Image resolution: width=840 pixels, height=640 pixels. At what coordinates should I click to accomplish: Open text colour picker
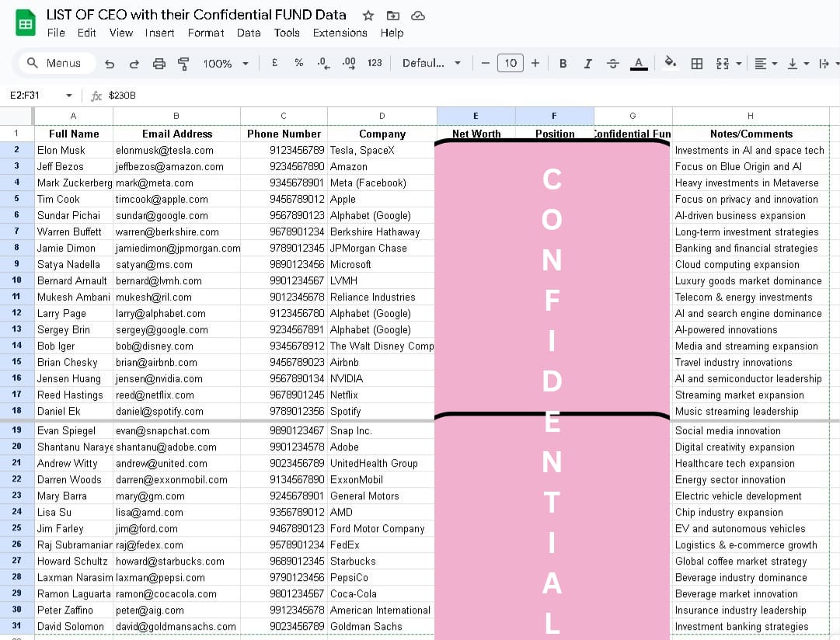point(639,63)
